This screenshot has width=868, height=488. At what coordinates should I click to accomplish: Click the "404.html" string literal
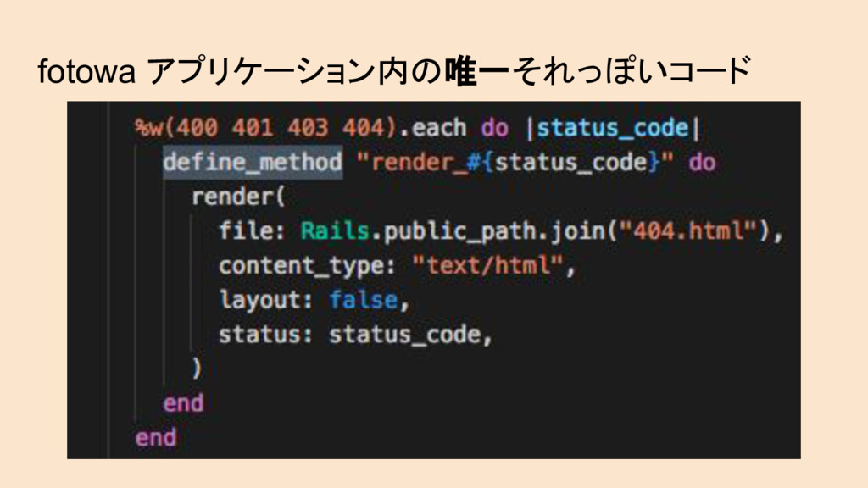(688, 230)
